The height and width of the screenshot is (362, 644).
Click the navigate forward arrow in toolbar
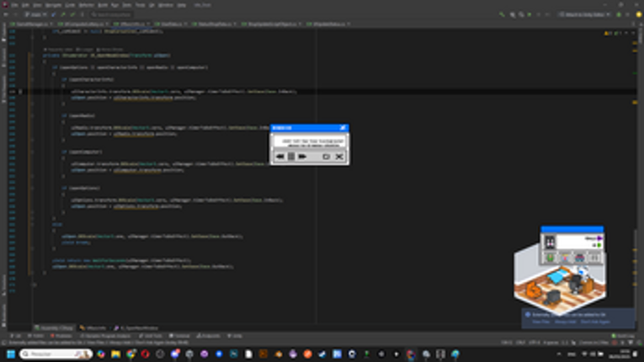(x=16, y=14)
